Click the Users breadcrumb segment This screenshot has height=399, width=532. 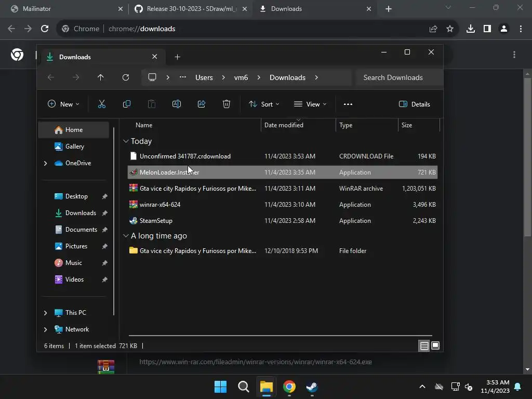tap(204, 77)
